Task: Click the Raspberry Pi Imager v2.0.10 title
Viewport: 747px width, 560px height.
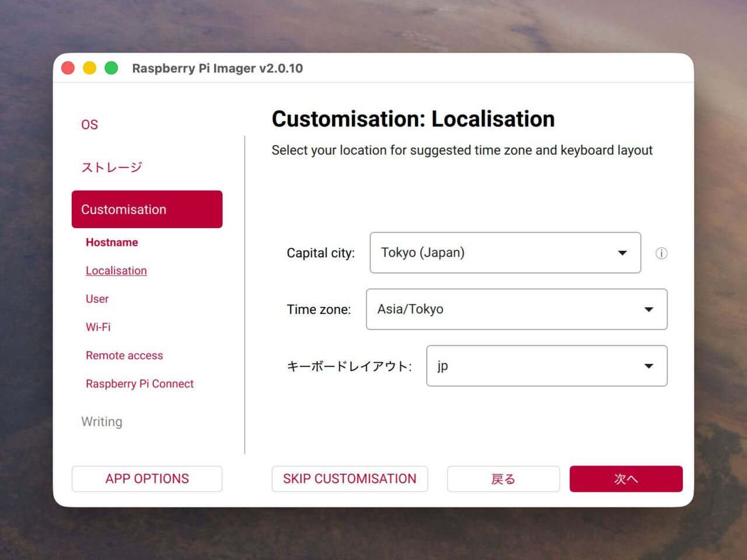Action: point(218,68)
